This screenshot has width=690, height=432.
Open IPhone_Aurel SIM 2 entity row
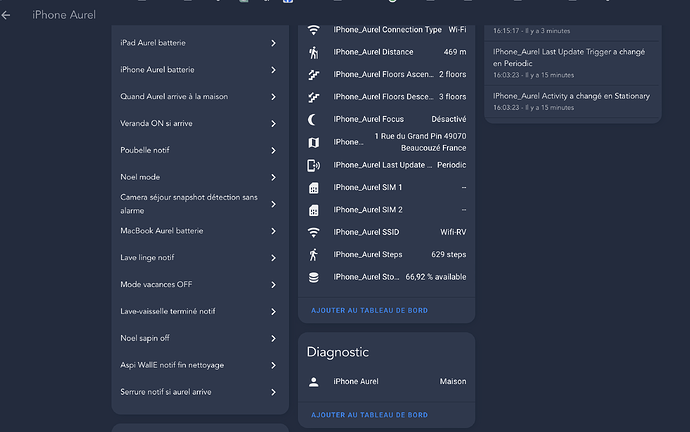point(386,210)
